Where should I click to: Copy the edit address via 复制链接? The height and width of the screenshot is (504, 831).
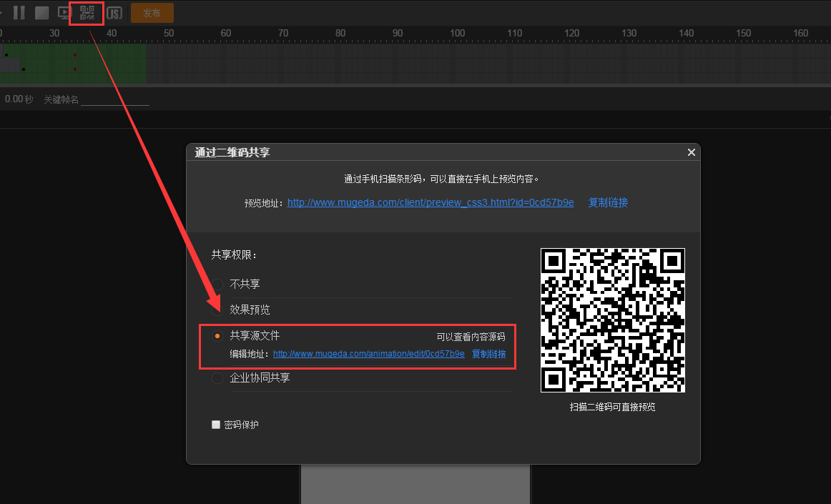click(x=488, y=354)
